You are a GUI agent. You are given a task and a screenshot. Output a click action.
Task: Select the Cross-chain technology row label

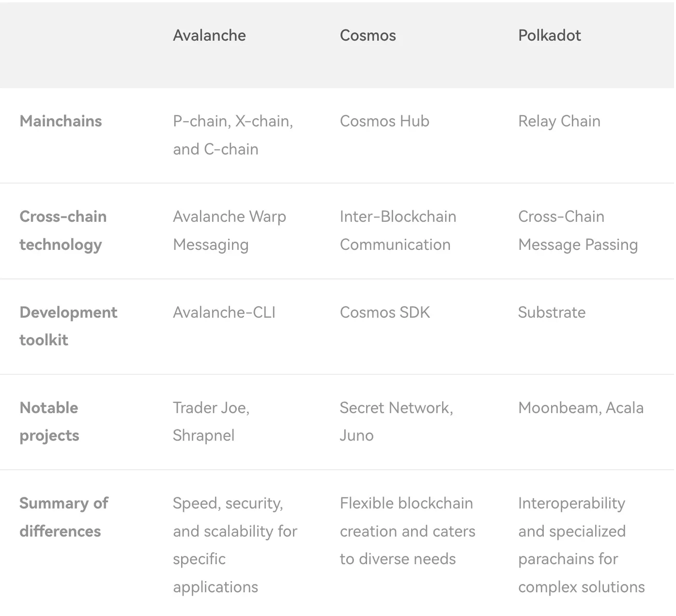(63, 231)
